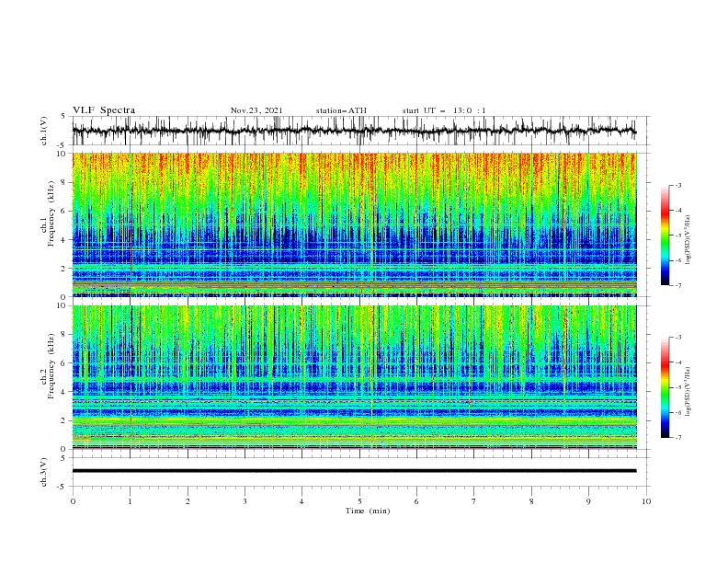
Task: Click the "ch.3(V)" axis label
Action: 44,472
